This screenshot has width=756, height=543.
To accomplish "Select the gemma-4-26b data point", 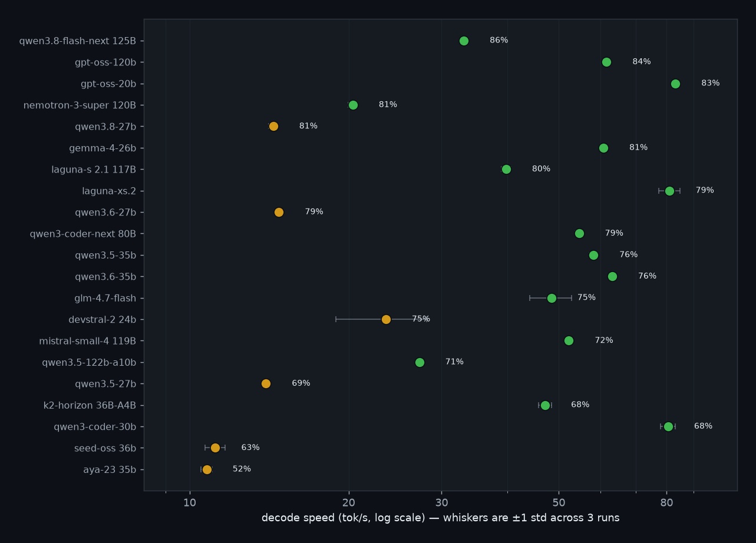I will tap(603, 148).
